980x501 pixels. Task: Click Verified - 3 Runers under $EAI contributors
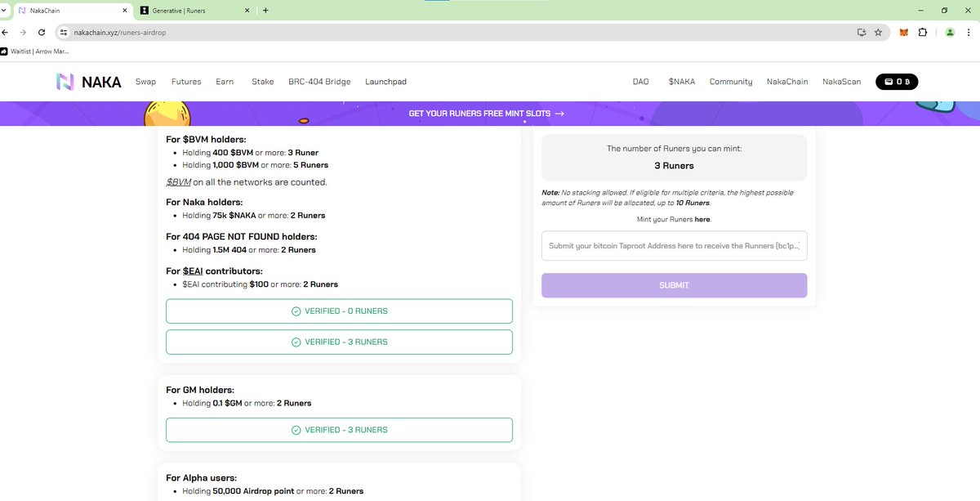(x=339, y=342)
